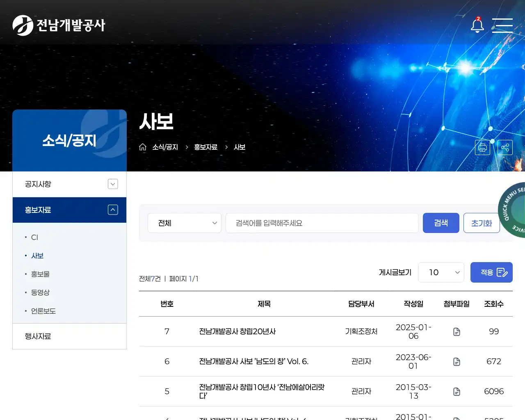
Task: Open the 사보 submenu item
Action: coord(37,256)
